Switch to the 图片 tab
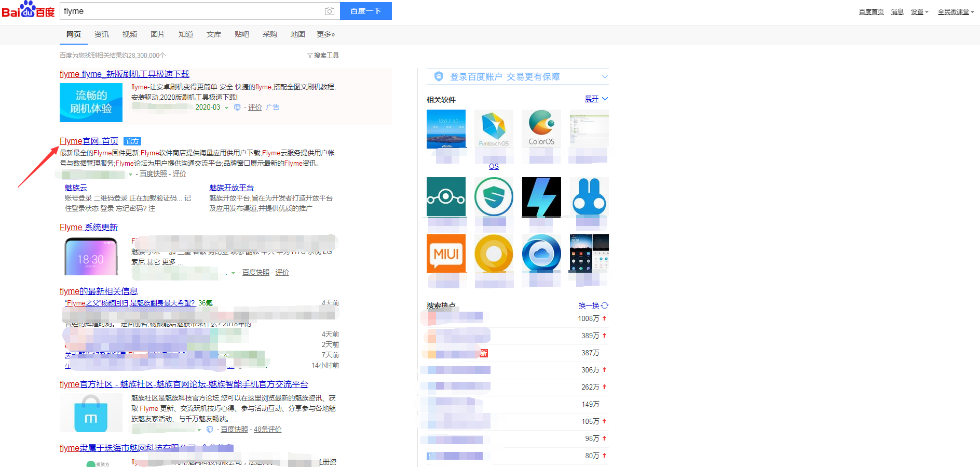Screen dimensions: 980x467 pos(158,34)
